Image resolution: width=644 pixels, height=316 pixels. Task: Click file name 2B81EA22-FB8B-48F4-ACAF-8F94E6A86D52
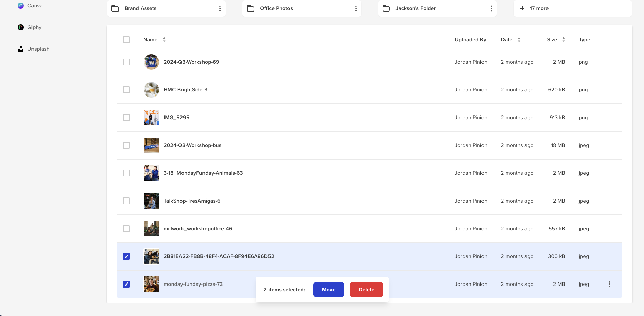point(219,256)
